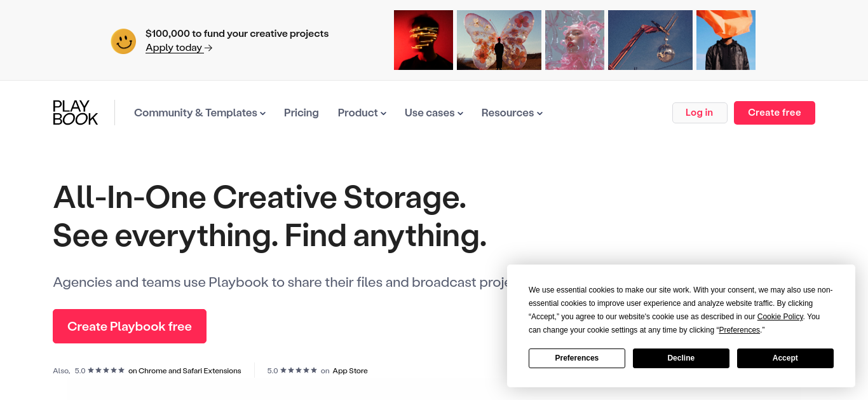This screenshot has width=868, height=400.
Task: Expand the Product dropdown
Action: (362, 113)
